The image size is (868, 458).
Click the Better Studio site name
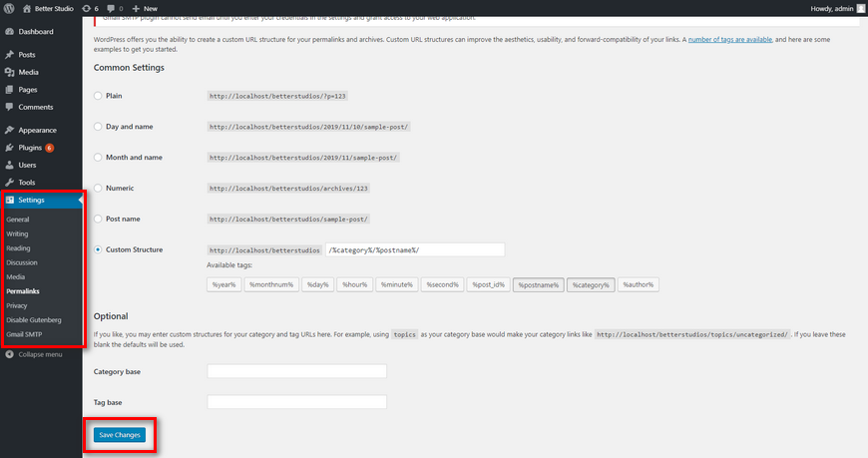54,8
